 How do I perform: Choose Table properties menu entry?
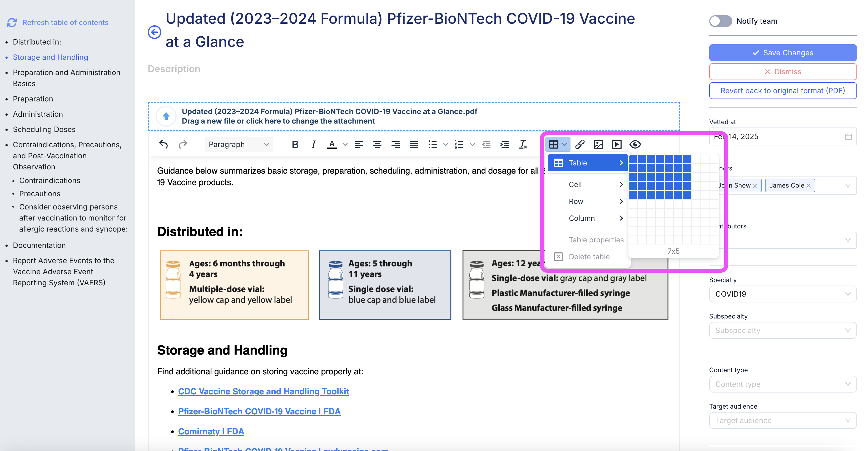pos(588,240)
